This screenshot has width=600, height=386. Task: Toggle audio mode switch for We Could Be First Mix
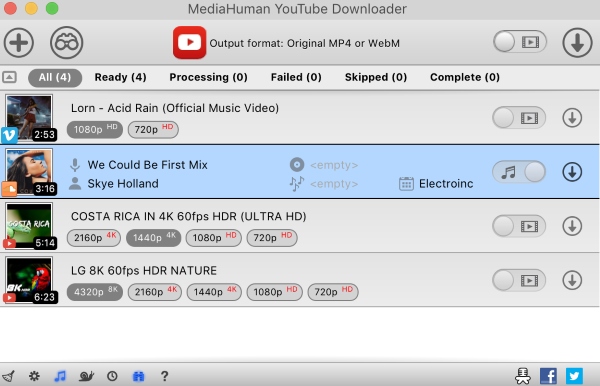pos(519,172)
